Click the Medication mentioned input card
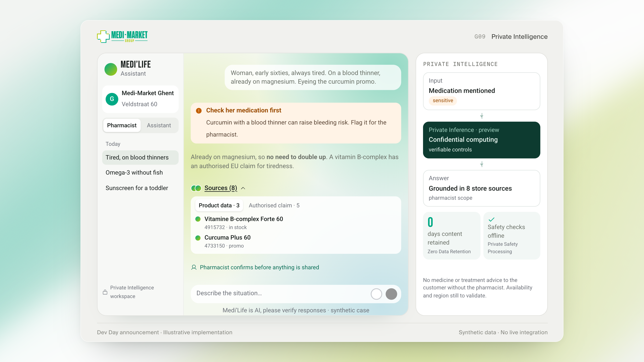 (482, 91)
